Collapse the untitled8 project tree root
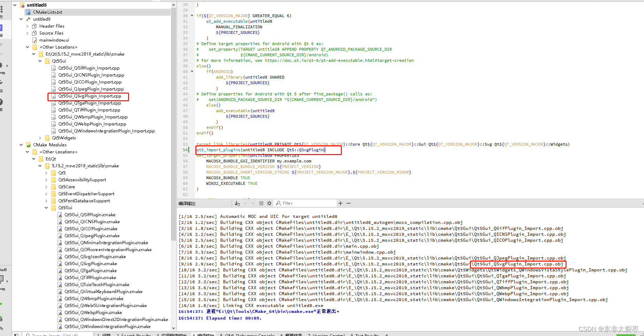Image resolution: width=644 pixels, height=336 pixels. point(15,5)
